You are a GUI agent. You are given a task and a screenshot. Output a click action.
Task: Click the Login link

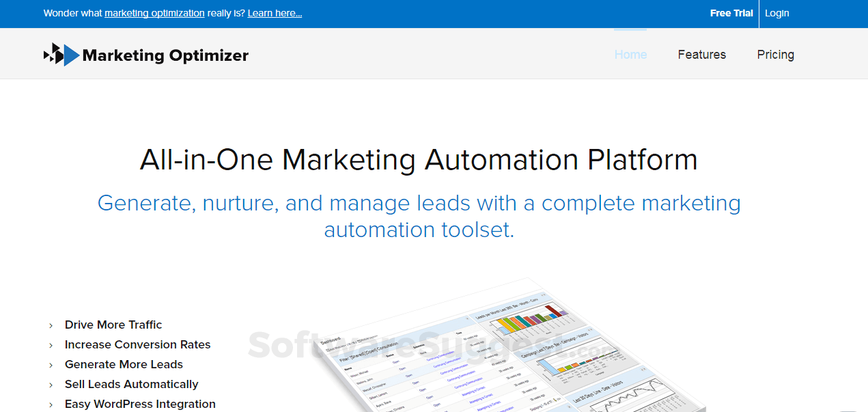[776, 13]
